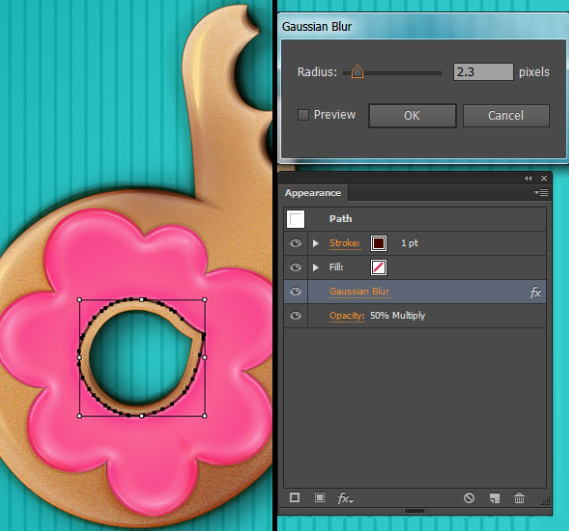Open the Opacity transparency link
This screenshot has width=569, height=531.
[x=347, y=316]
